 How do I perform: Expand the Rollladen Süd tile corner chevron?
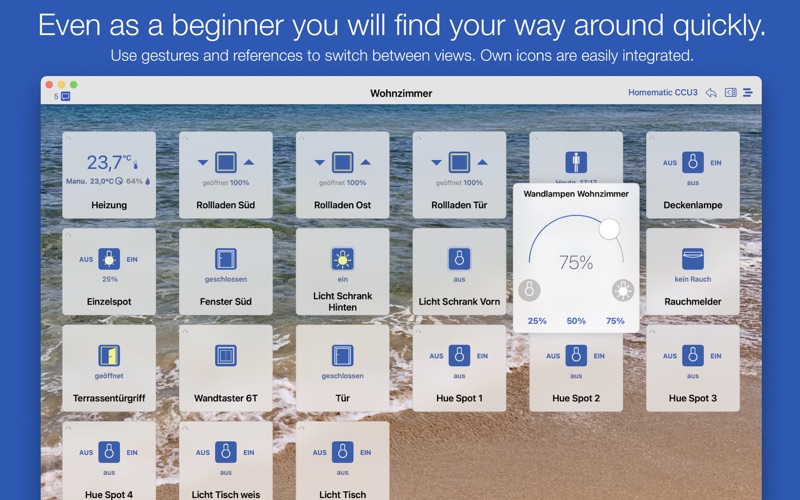[185, 138]
